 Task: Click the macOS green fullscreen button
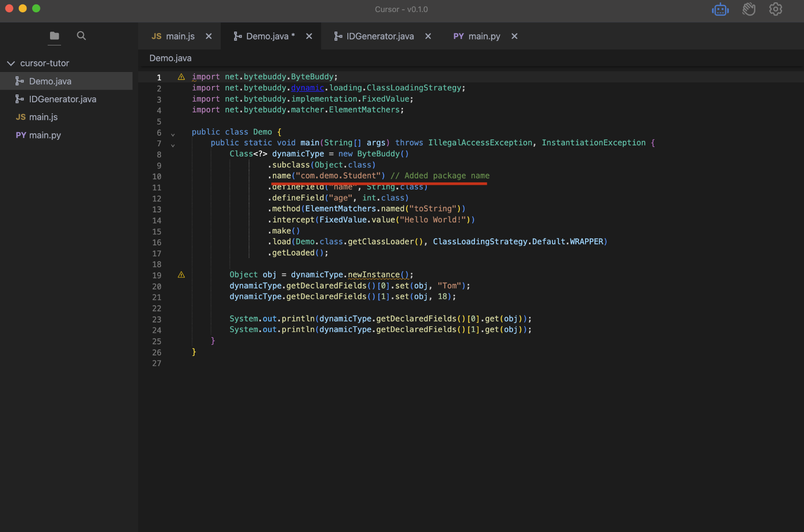pyautogui.click(x=36, y=8)
